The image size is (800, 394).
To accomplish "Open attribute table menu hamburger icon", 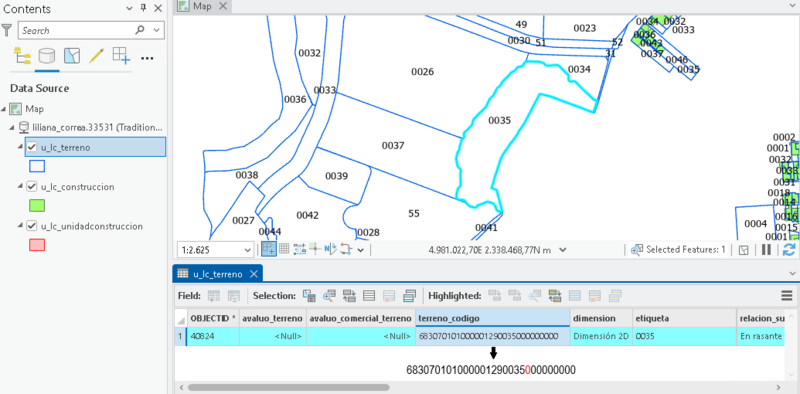I will coord(786,296).
